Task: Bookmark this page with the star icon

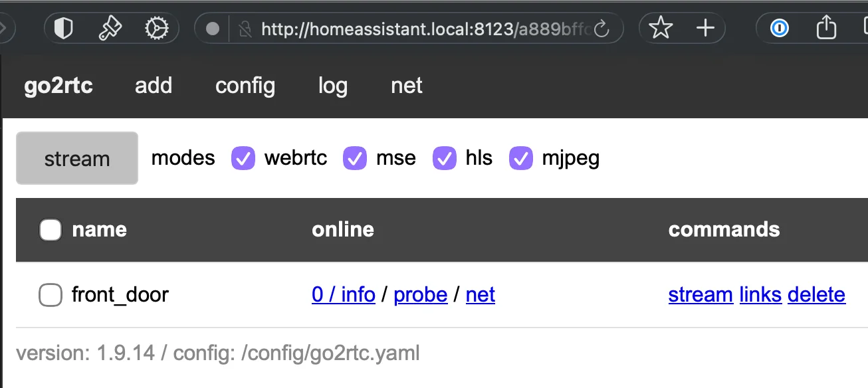Action: point(660,28)
